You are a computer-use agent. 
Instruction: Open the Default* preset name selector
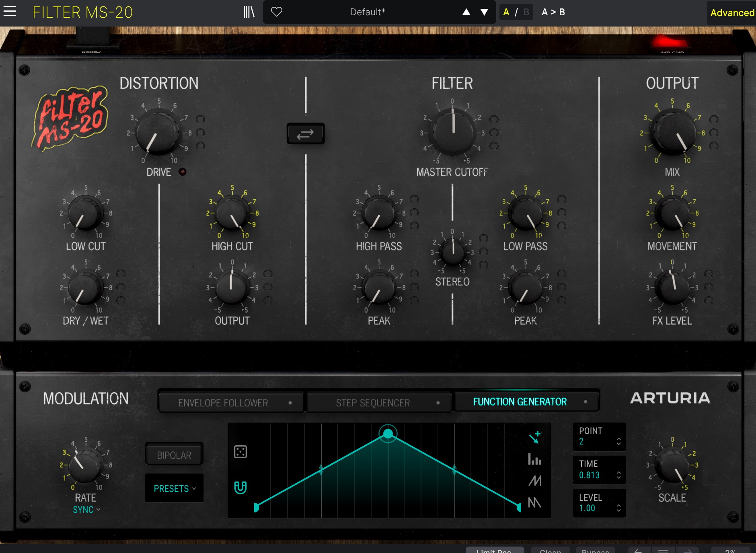[x=367, y=12]
